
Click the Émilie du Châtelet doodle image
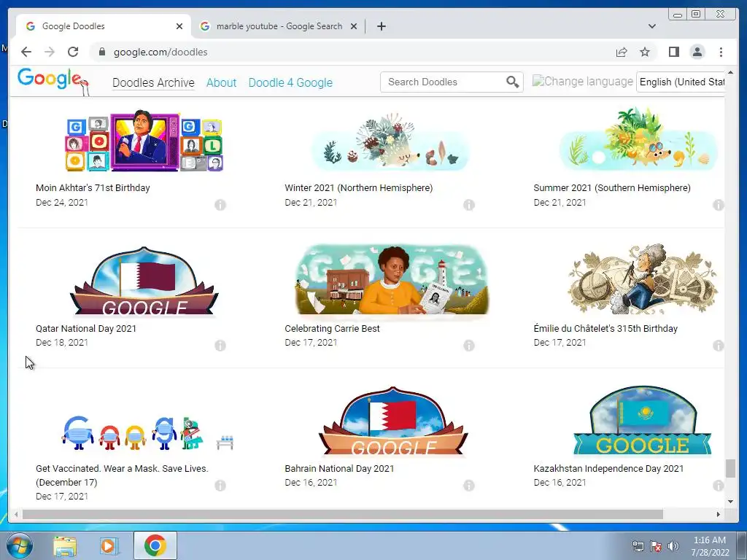coord(642,279)
